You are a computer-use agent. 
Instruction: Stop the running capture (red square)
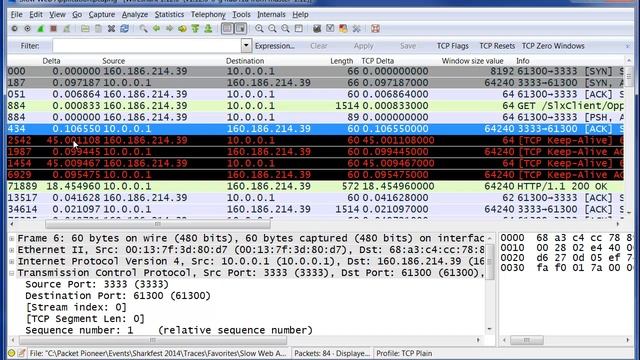click(x=53, y=29)
